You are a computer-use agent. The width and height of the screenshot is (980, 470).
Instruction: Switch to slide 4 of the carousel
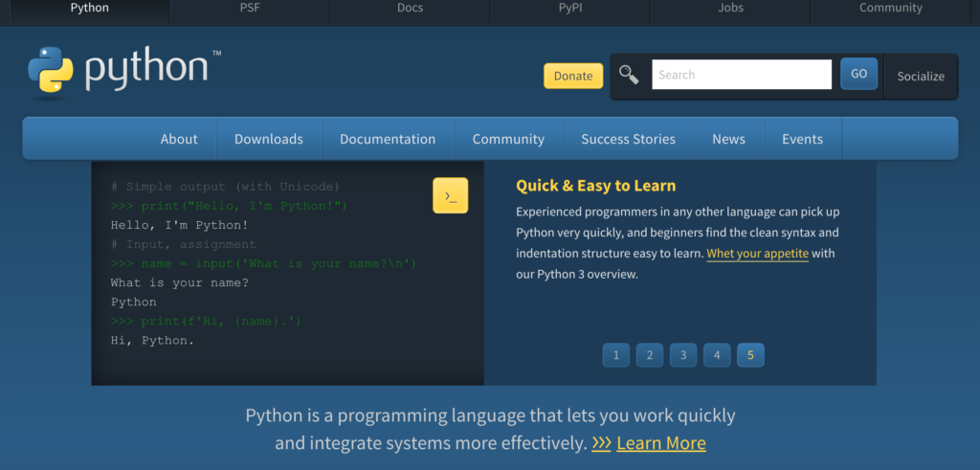click(x=717, y=355)
